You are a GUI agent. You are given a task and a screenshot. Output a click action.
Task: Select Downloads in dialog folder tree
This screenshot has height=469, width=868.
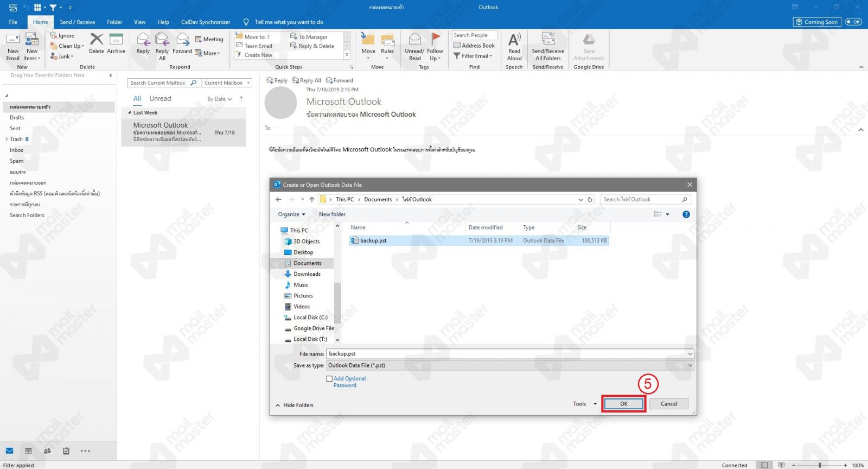(x=307, y=274)
